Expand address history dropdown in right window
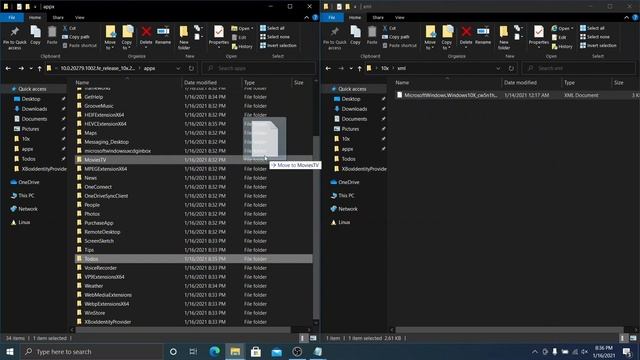640x360 pixels. click(498, 68)
